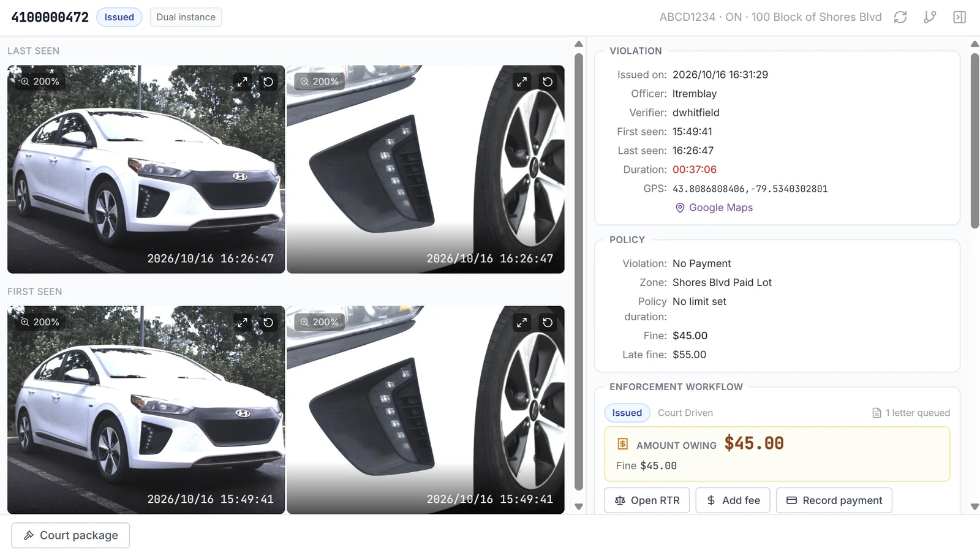Click the photo panel scroll down arrow
The image size is (980, 553).
tap(579, 506)
